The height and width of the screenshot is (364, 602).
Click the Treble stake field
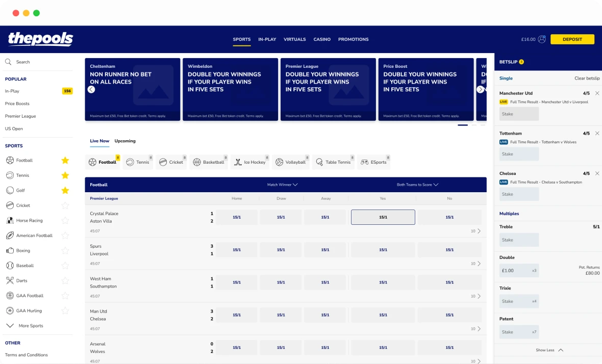click(x=519, y=240)
